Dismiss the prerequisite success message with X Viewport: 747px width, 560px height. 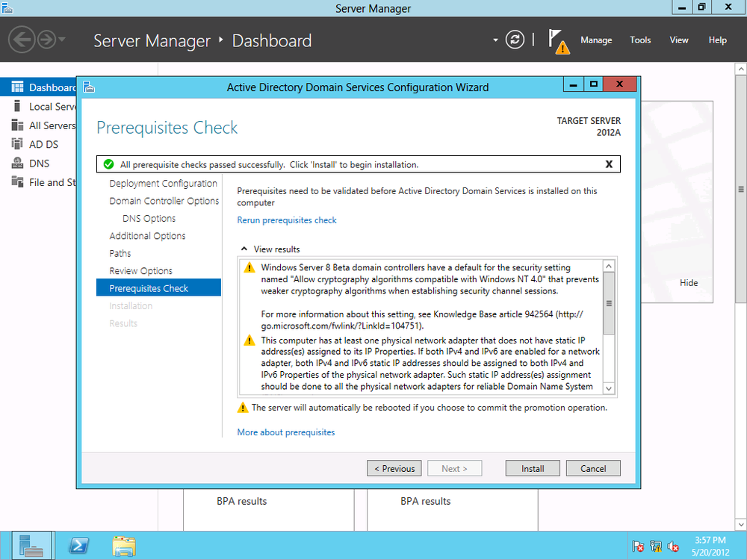point(609,164)
